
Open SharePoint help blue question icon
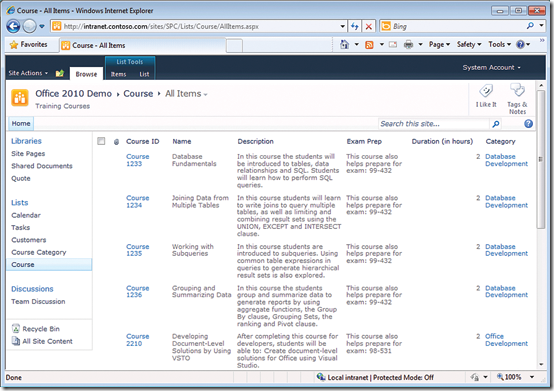click(529, 124)
